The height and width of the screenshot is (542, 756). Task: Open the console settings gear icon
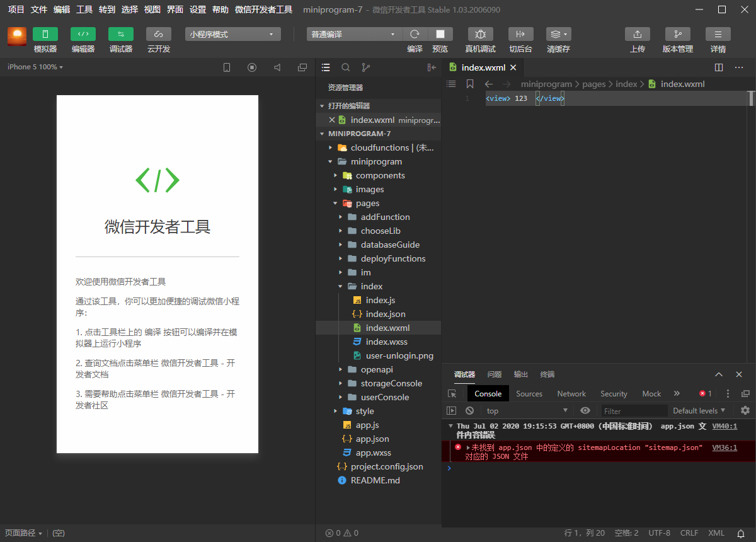(x=745, y=410)
